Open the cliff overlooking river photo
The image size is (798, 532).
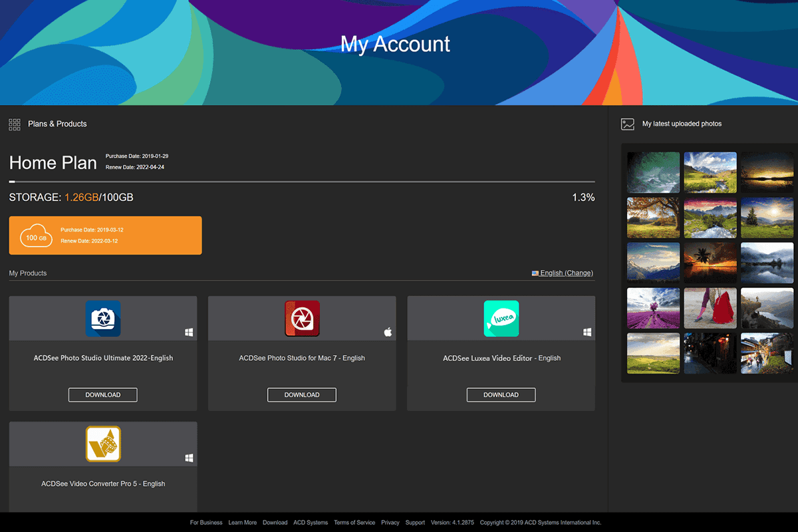767,308
